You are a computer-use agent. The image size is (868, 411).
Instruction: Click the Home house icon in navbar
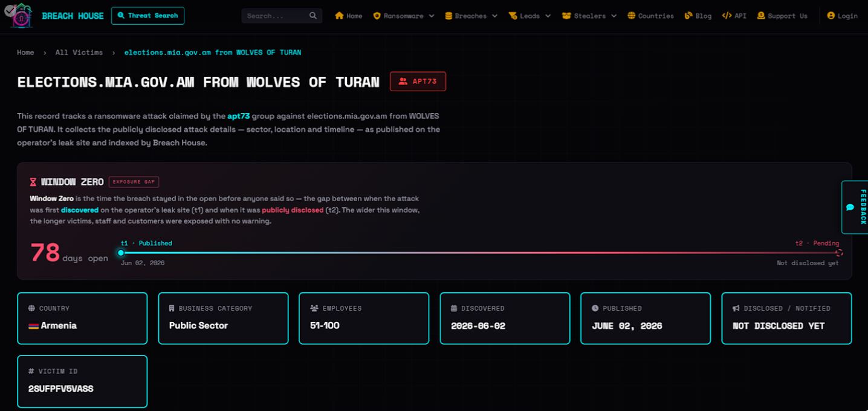coord(339,16)
